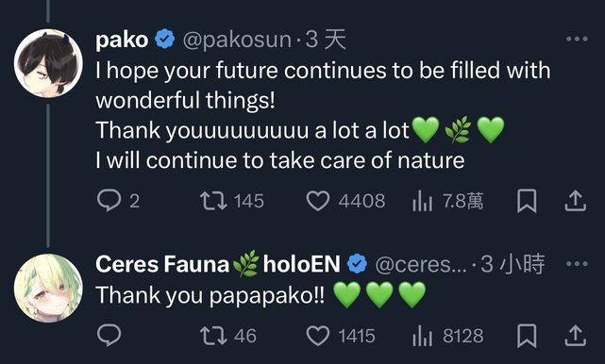605x364 pixels.
Task: Open more options on Ceres Fauna's tweet
Action: (577, 264)
